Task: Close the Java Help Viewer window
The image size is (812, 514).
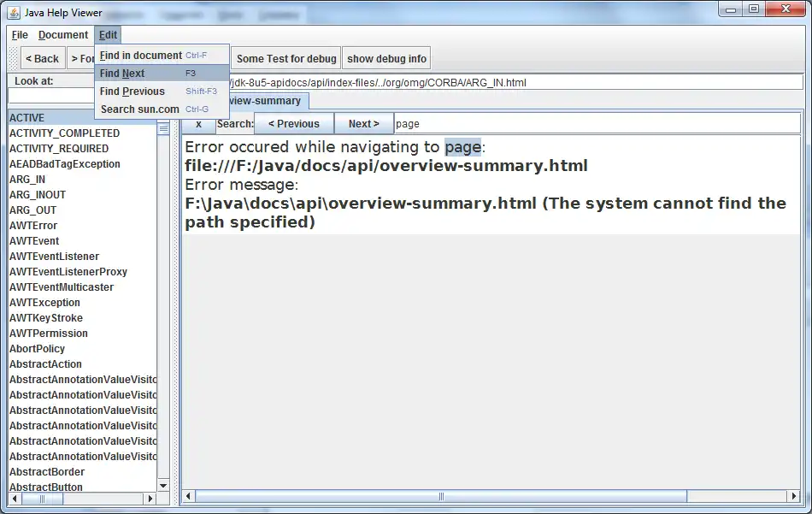Action: pyautogui.click(x=786, y=9)
